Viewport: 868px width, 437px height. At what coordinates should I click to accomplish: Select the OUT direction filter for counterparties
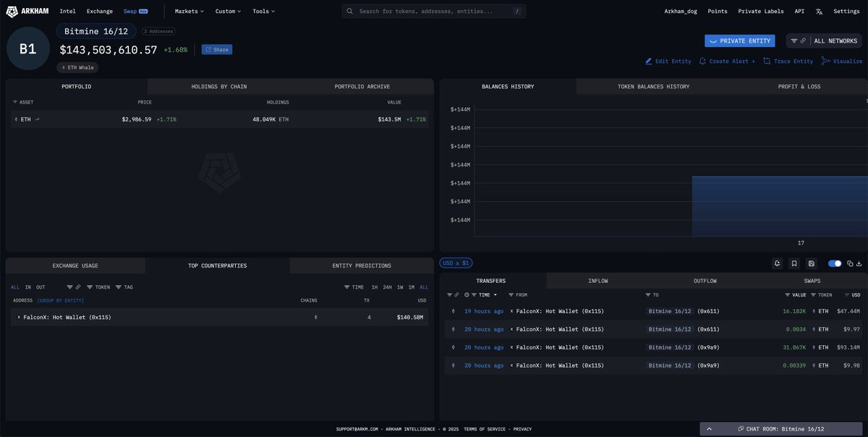point(41,287)
